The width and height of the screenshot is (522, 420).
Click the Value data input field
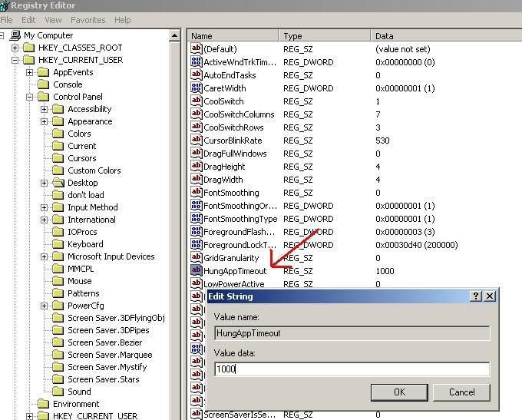352,369
